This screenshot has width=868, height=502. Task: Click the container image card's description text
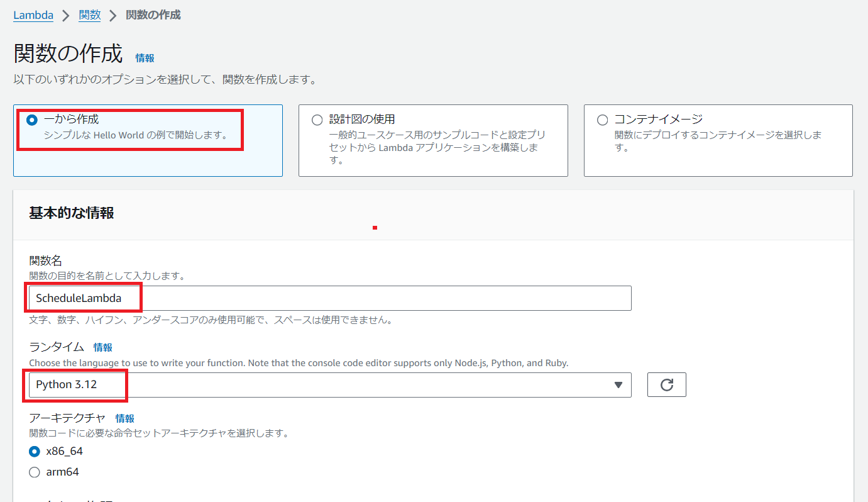point(718,141)
